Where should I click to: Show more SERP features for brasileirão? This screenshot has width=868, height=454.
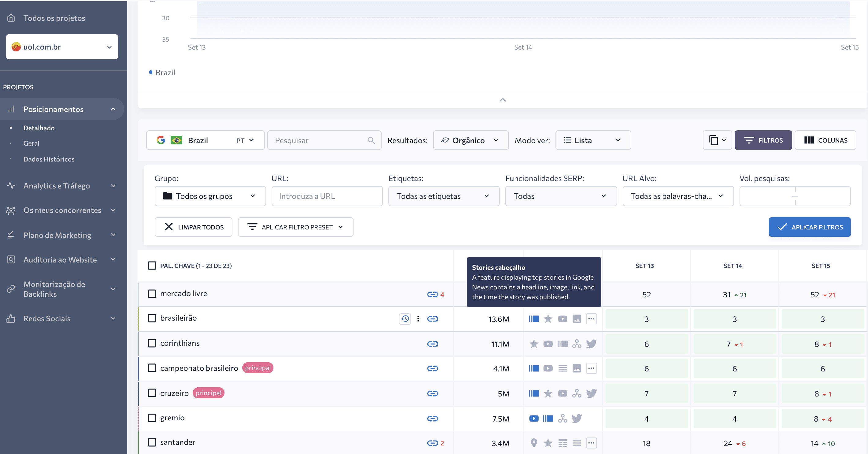coord(591,318)
